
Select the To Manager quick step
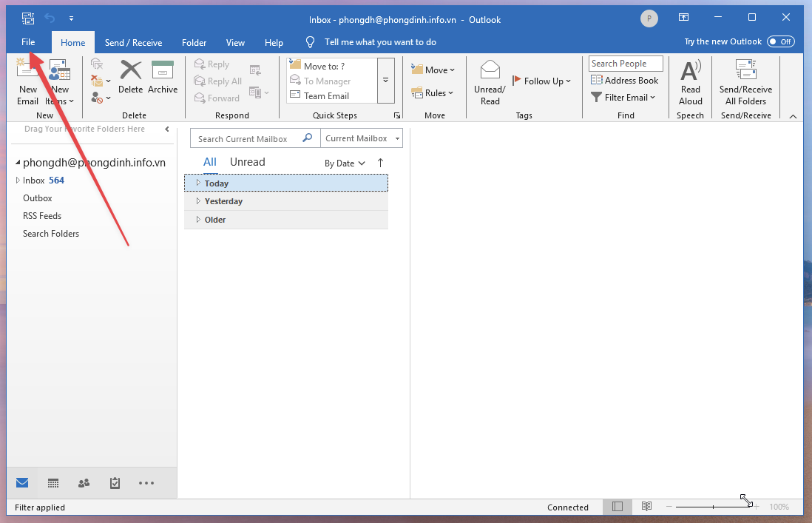tap(331, 81)
